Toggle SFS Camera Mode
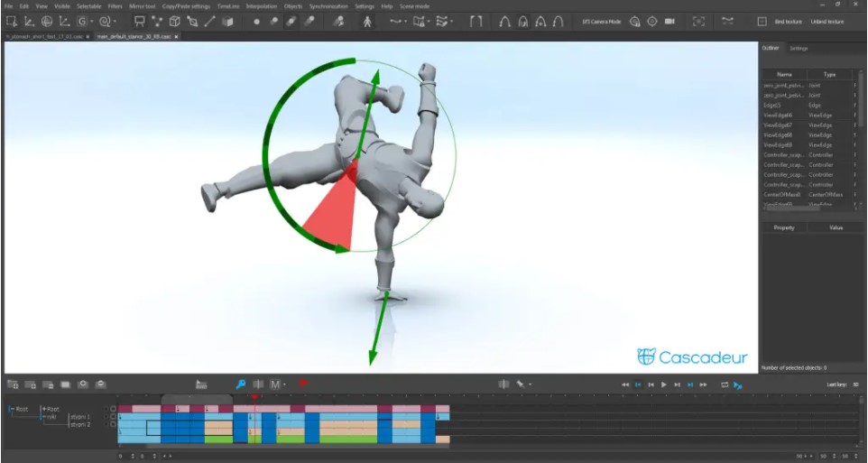Screen dimensions: 868x463 (x=601, y=21)
